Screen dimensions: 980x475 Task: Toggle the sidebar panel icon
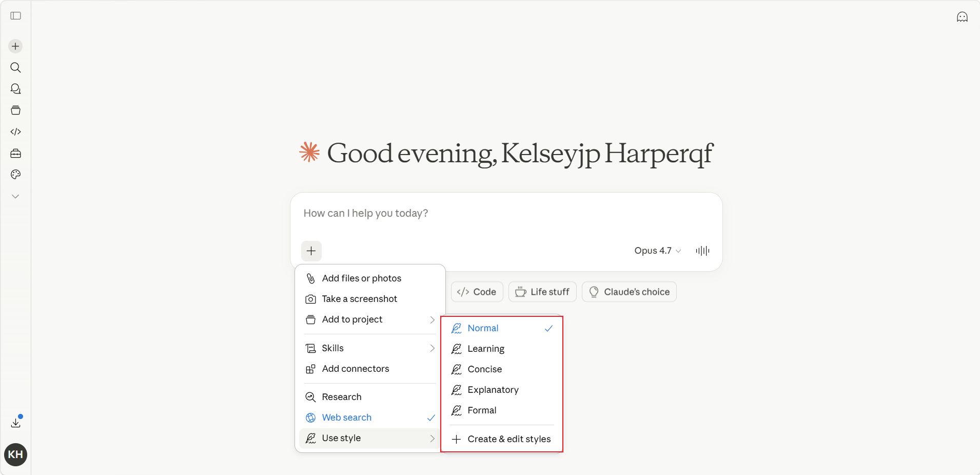(x=15, y=16)
